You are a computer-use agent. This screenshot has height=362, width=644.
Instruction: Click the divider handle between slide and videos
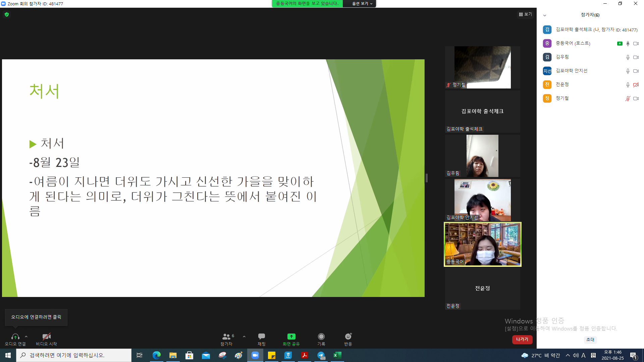427,178
